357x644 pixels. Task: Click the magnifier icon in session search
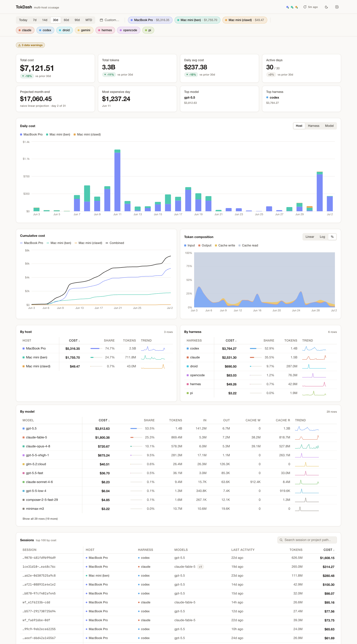point(281,540)
